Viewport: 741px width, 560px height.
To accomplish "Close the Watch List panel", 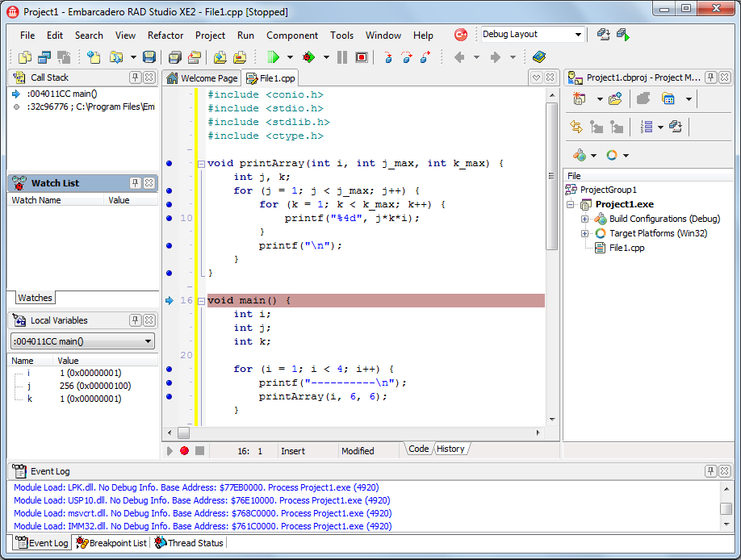I will [x=149, y=183].
